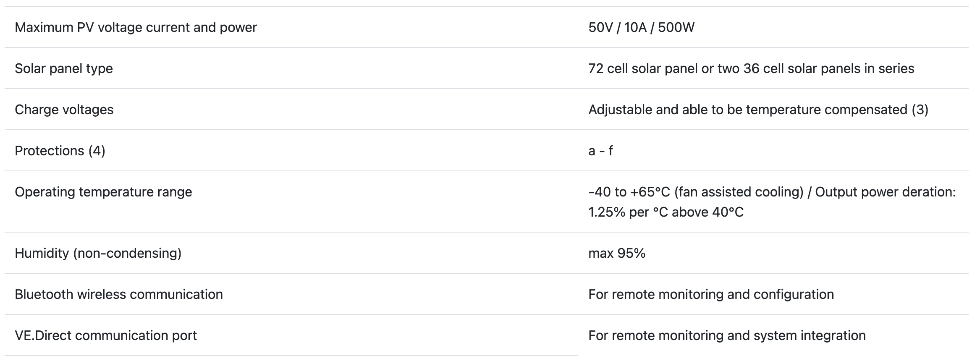This screenshot has height=356, width=980.
Task: Select the "a - f" protections value
Action: (x=600, y=151)
